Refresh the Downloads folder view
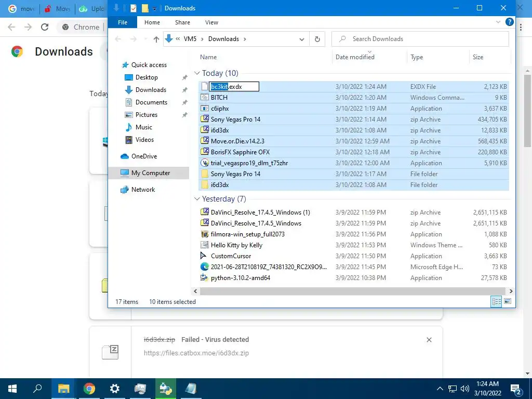 coord(317,39)
